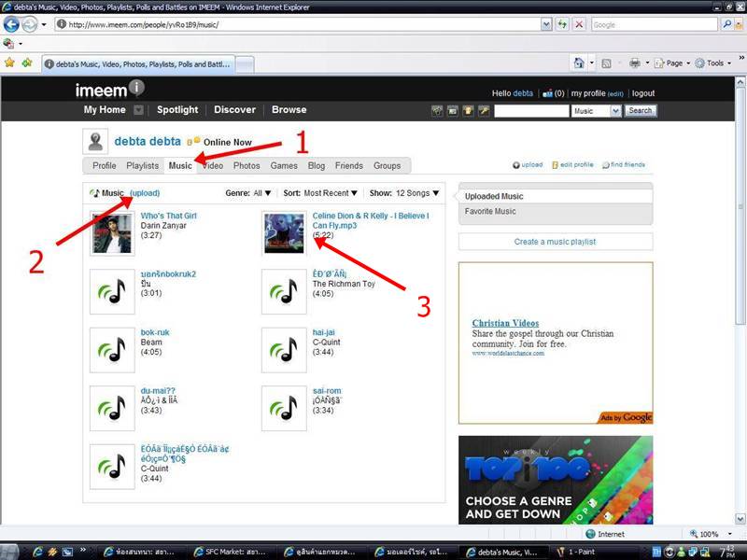Screen dimensions: 747x560
Task: Click the logout link
Action: [x=643, y=93]
